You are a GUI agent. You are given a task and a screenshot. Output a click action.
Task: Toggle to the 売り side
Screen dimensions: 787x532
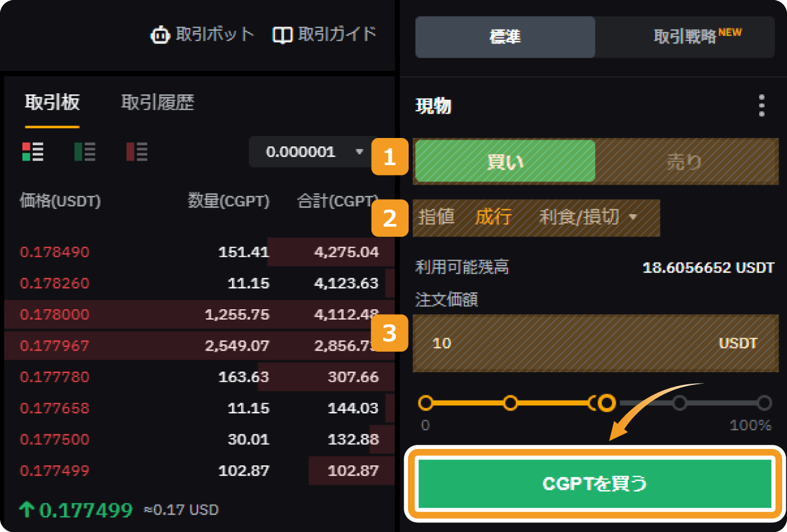685,162
